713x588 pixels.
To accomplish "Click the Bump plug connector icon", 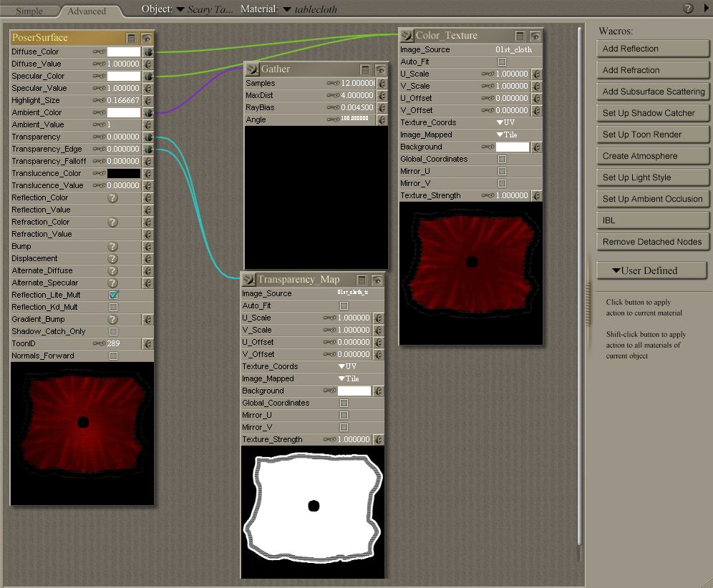I will pos(147,247).
